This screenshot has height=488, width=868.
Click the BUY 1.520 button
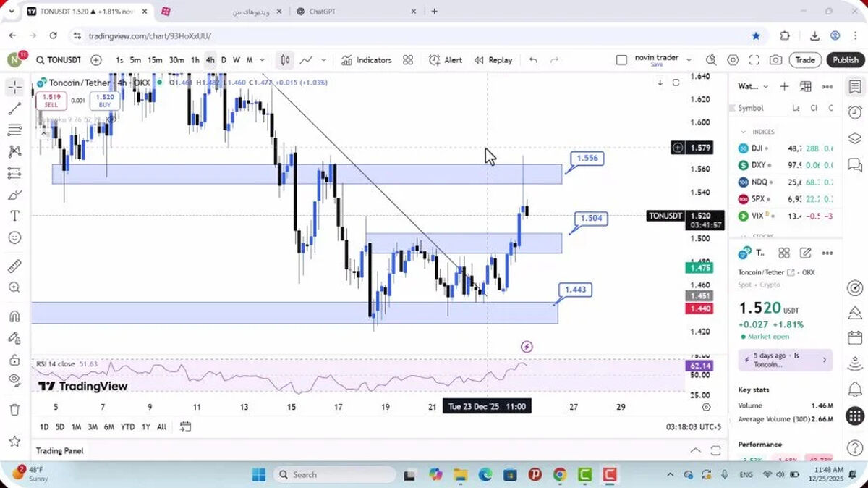pos(105,101)
